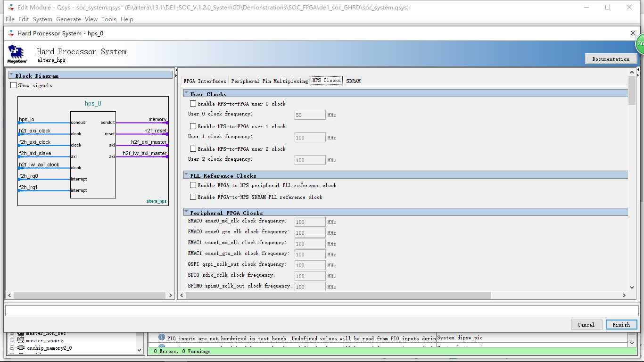Click the 0 Errors, 0 Warnings status
Screen dimensions: 644x362
point(182,351)
